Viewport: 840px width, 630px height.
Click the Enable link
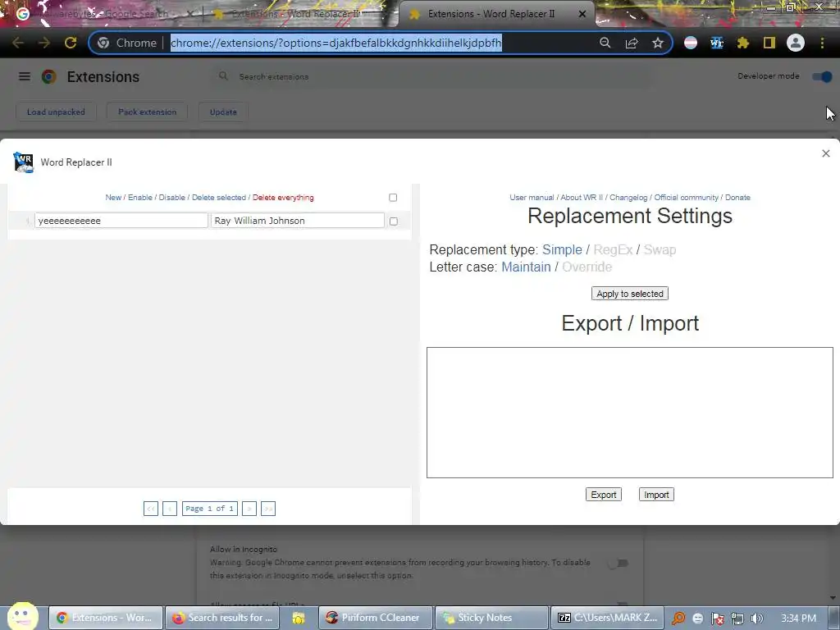coord(139,198)
